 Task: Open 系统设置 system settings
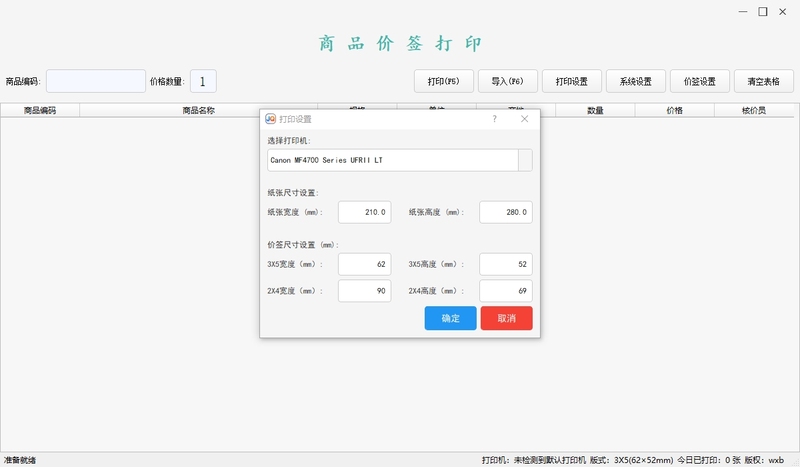coord(636,81)
